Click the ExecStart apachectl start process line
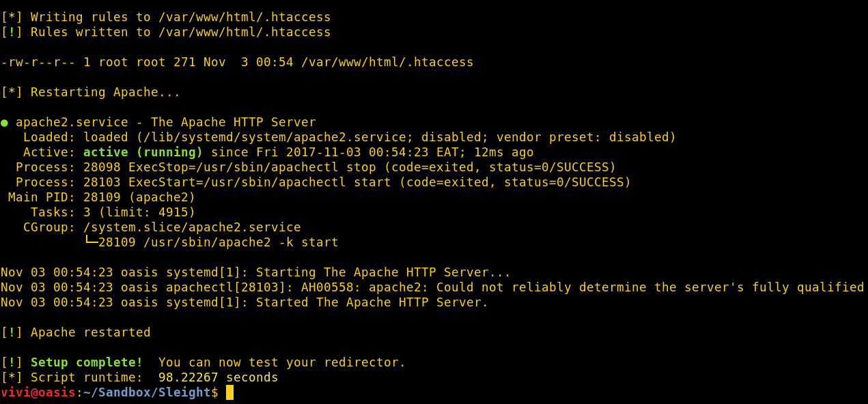 (x=324, y=182)
